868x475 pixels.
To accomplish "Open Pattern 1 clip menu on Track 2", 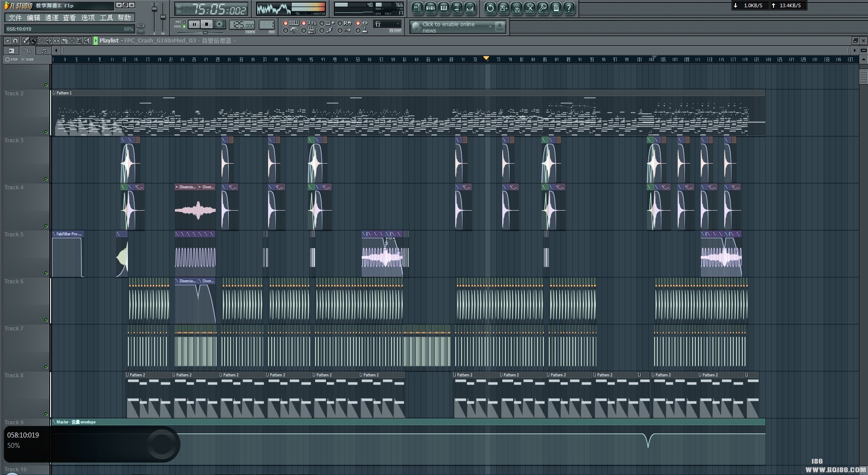I will pyautogui.click(x=54, y=93).
